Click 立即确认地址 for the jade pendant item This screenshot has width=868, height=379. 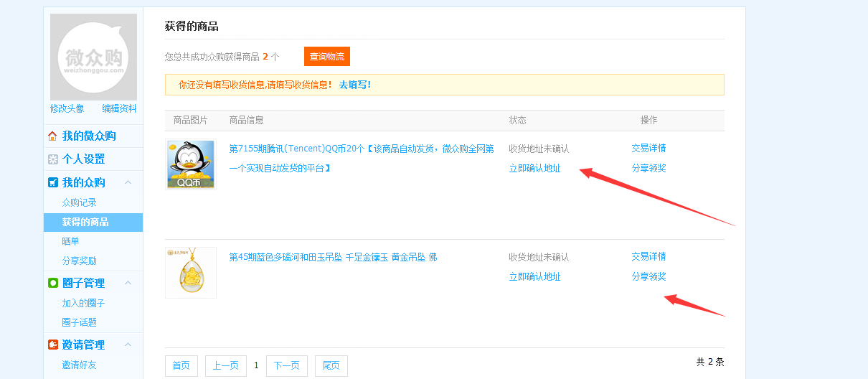point(534,276)
